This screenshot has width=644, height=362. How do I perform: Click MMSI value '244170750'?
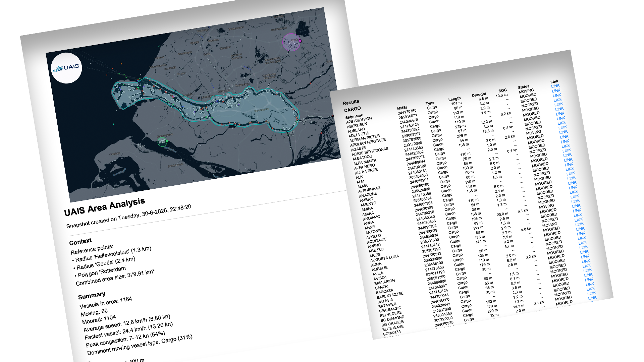[x=407, y=112]
